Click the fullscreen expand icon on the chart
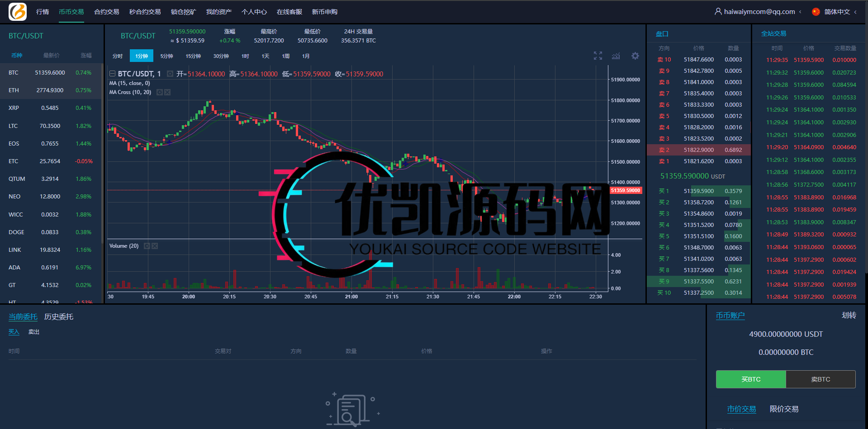Image resolution: width=868 pixels, height=429 pixels. (x=598, y=55)
